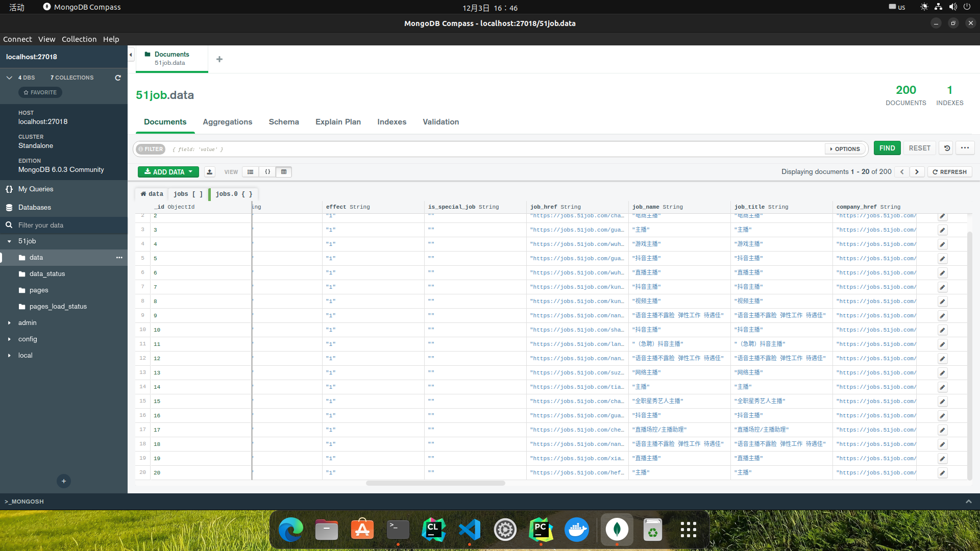Expand the 51job database tree item
The image size is (980, 551).
tap(9, 241)
